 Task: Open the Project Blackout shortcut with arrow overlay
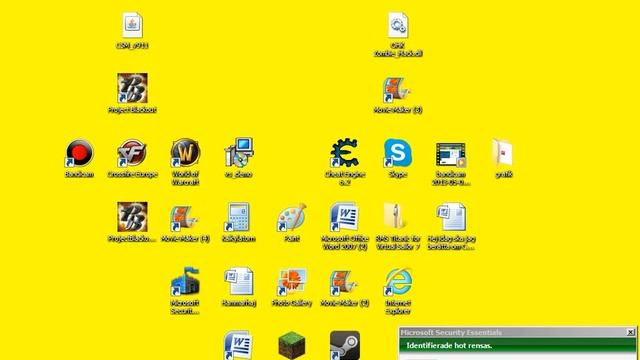(132, 88)
